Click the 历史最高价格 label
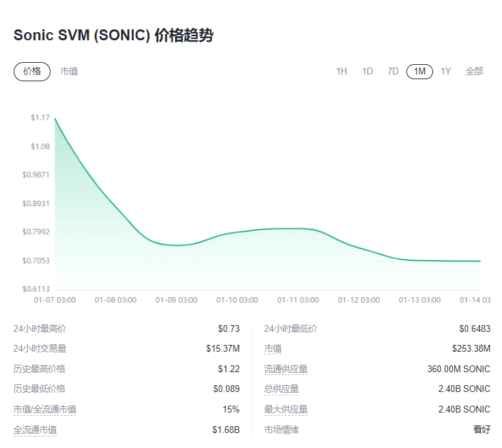This screenshot has height=448, width=502. (x=40, y=369)
